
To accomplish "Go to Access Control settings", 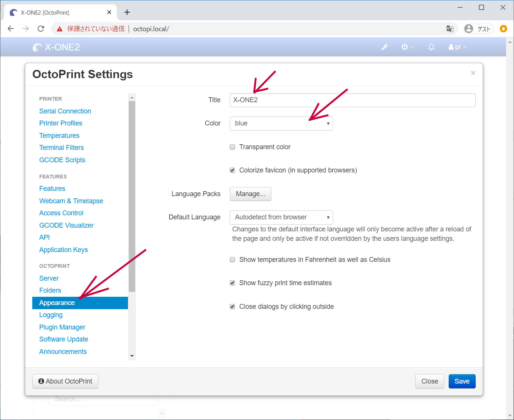I will [61, 213].
